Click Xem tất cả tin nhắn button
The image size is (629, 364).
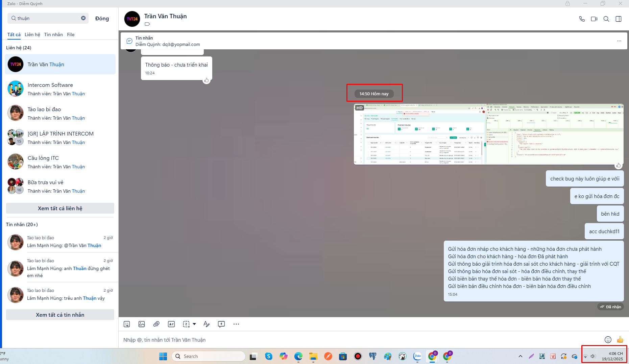pyautogui.click(x=60, y=315)
